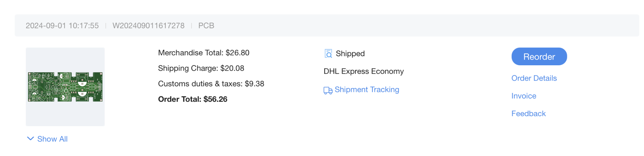Image resolution: width=644 pixels, height=156 pixels.
Task: Open the Shipment Tracking link
Action: tap(367, 90)
